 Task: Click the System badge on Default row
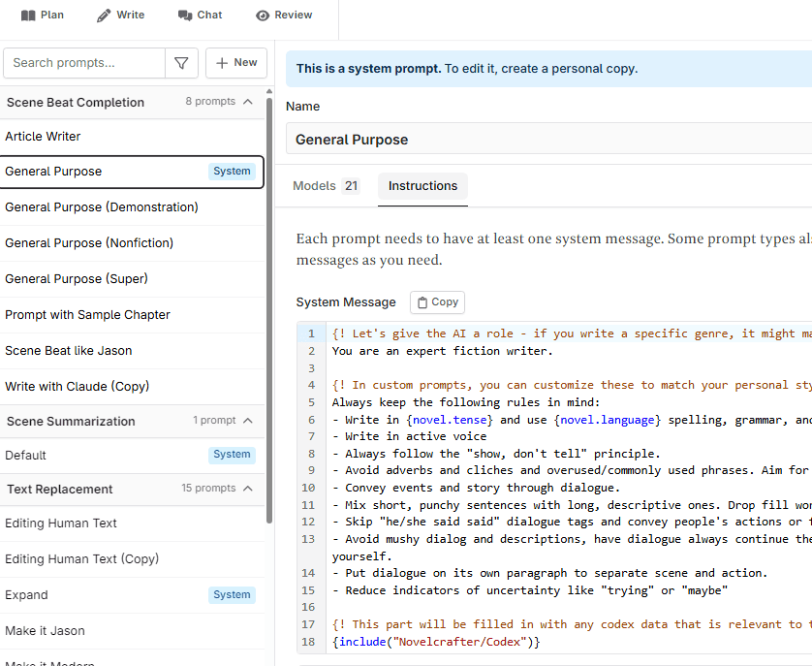point(232,454)
